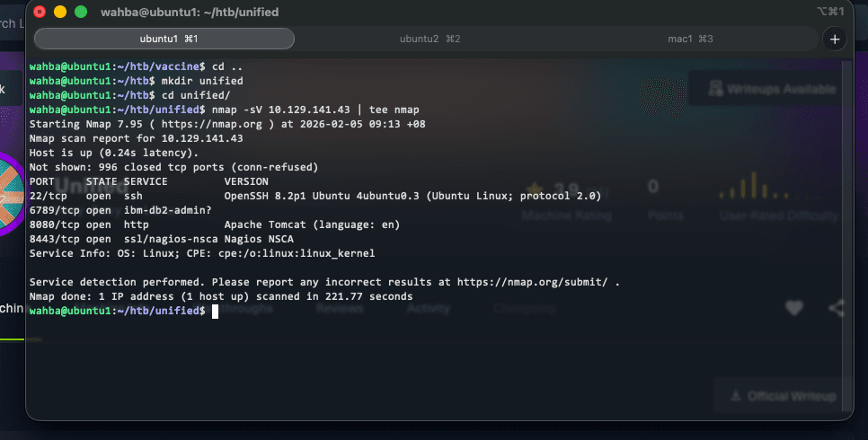The width and height of the screenshot is (868, 440).
Task: Click the Writeups Available button
Action: click(x=772, y=88)
